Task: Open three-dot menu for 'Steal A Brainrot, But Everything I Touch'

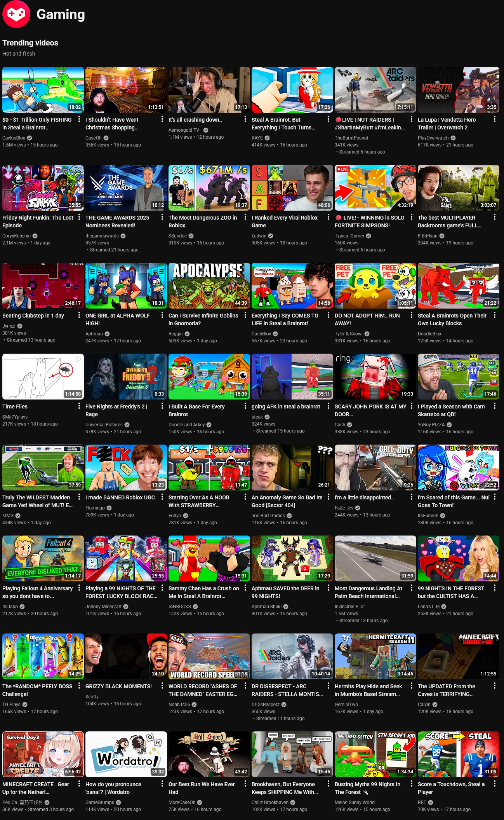Action: click(x=328, y=119)
